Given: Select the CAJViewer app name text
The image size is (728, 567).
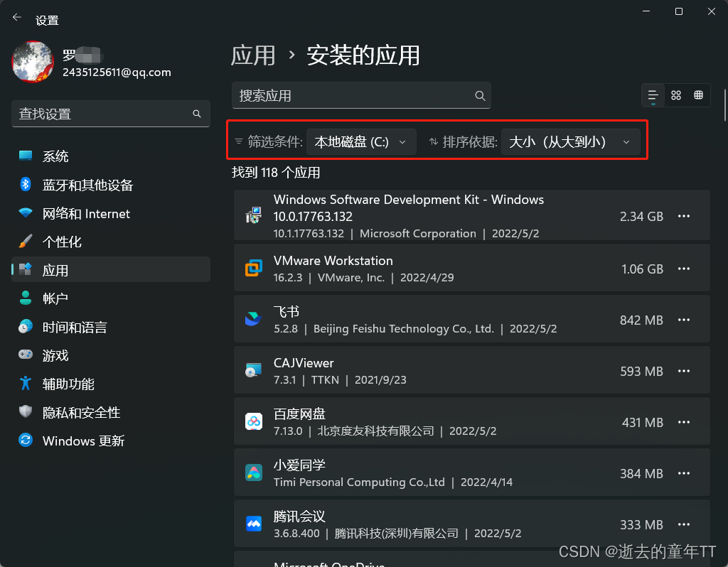Looking at the screenshot, I should [x=304, y=363].
